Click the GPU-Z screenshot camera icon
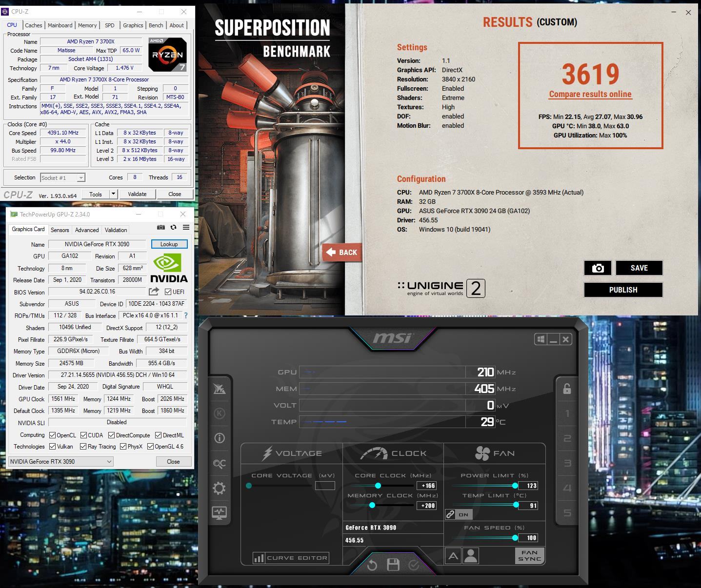The height and width of the screenshot is (588, 701). point(160,227)
